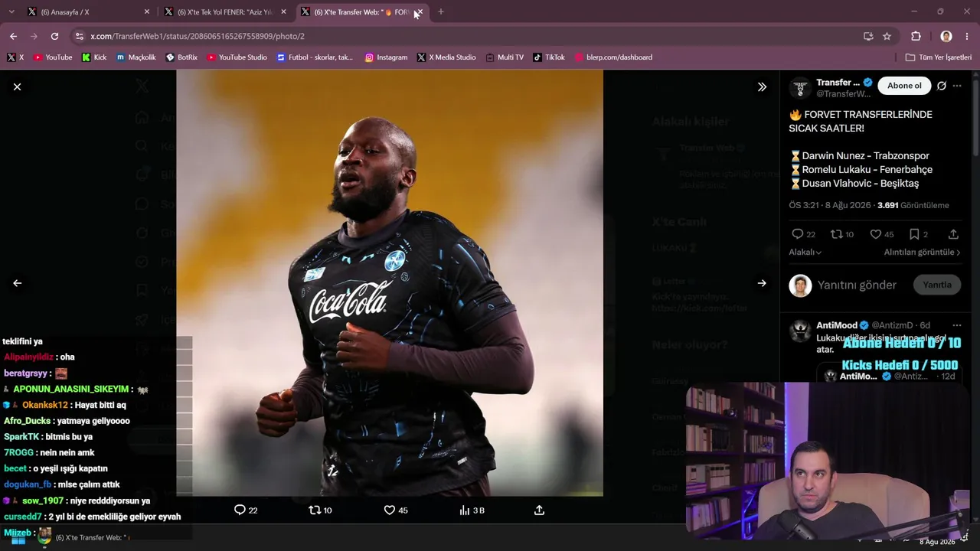Click the browser back arrow
Image resolution: width=980 pixels, height=551 pixels.
coord(13,36)
